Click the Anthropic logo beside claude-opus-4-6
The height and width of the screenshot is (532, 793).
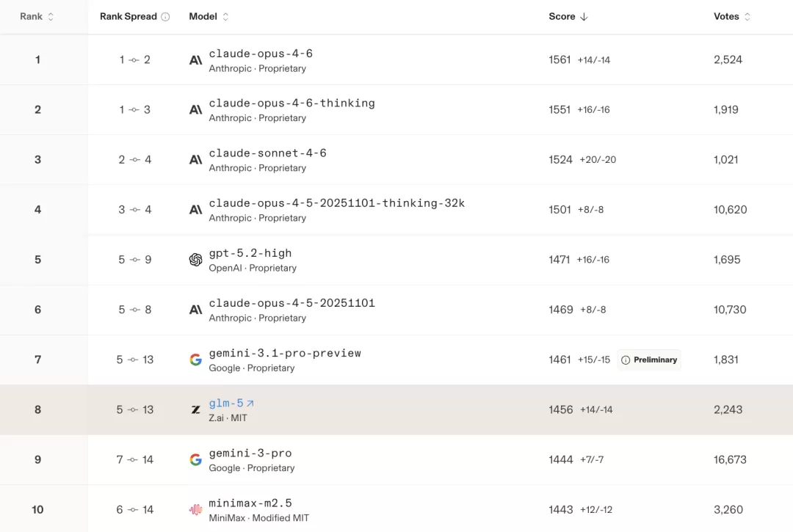coord(196,60)
